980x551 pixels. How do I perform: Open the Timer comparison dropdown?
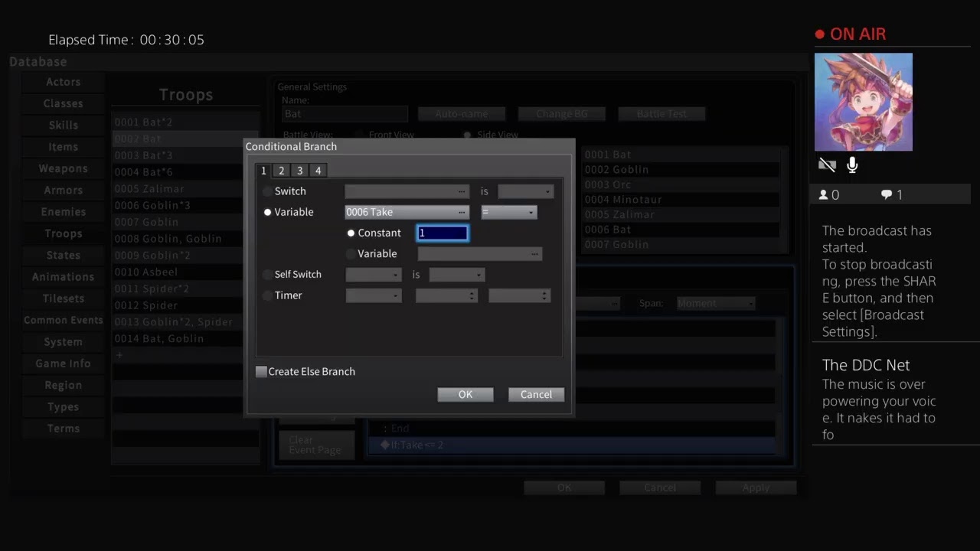point(374,295)
